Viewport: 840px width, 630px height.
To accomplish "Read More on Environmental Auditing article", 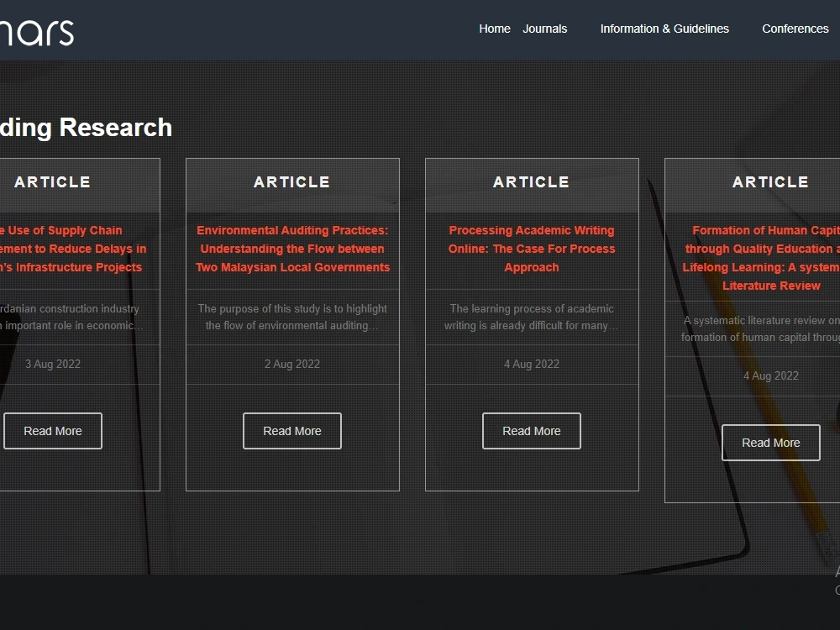I will (x=292, y=431).
